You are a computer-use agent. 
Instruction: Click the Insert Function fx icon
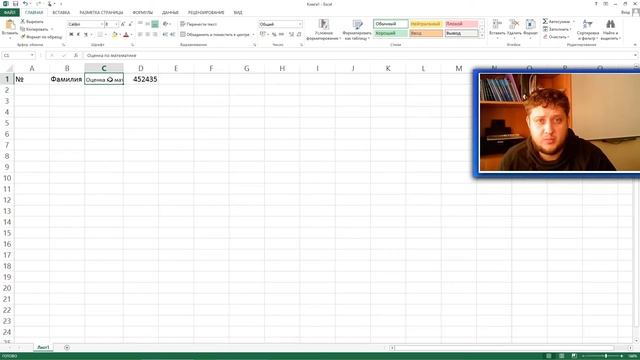(x=76, y=55)
